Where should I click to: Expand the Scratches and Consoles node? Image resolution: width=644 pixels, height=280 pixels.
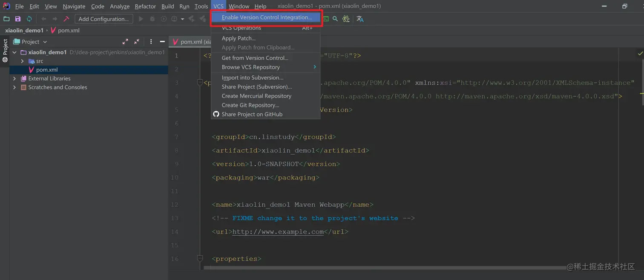[x=14, y=87]
